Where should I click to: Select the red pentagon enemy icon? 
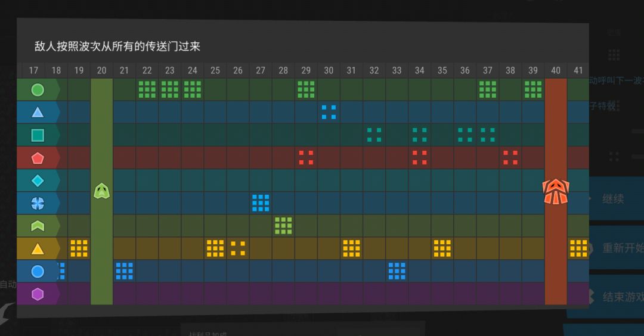pos(38,158)
